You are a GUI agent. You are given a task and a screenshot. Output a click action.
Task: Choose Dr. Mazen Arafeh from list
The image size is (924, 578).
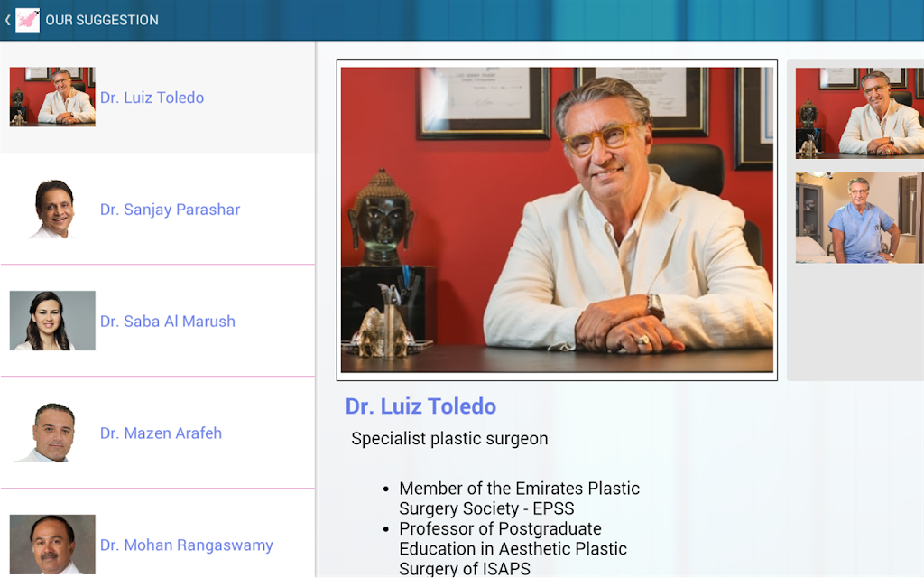point(161,433)
